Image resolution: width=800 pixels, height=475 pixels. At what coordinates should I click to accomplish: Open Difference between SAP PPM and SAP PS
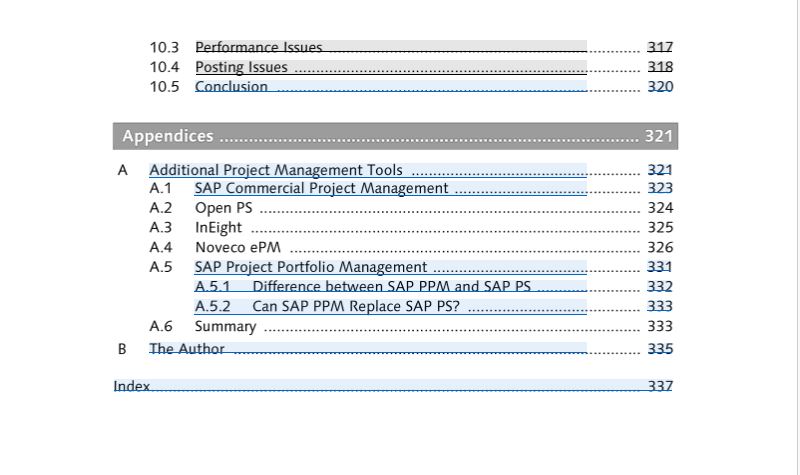click(x=391, y=286)
